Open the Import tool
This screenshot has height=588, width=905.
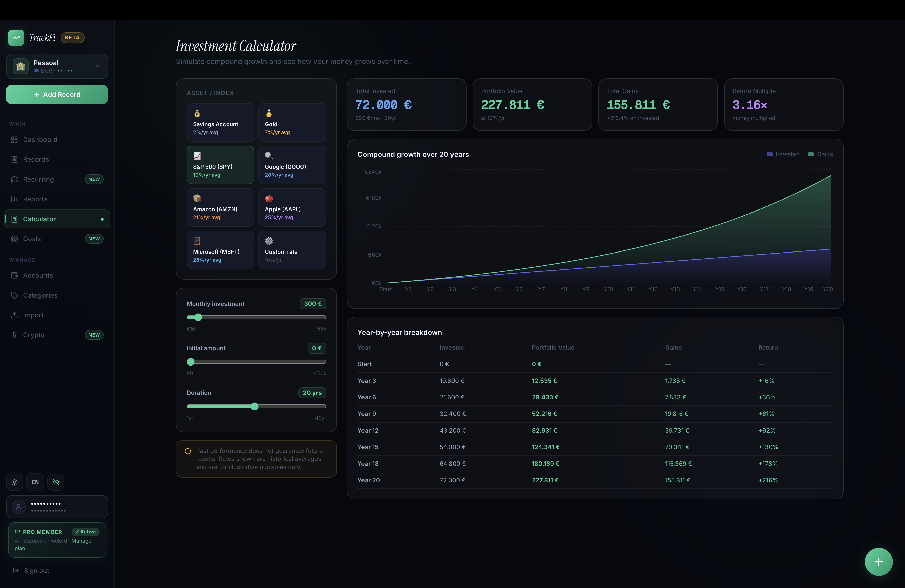(32, 315)
